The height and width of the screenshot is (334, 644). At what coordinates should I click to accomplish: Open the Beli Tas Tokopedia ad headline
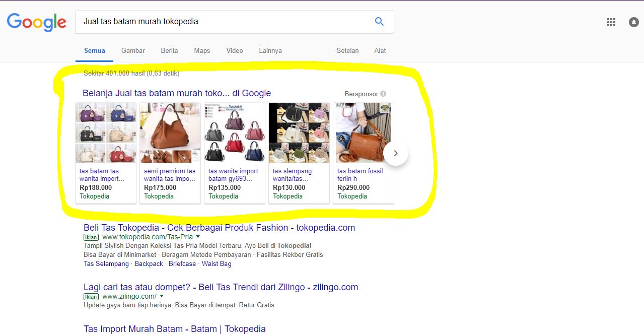[219, 228]
